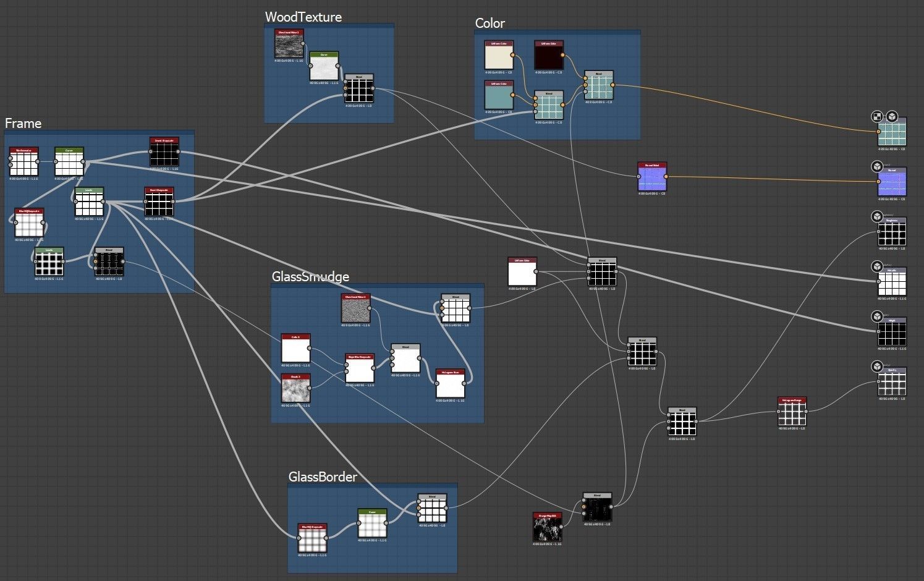Viewport: 924px width, 581px height.
Task: Click the 3D view cube icon on Normal output
Action: [877, 167]
